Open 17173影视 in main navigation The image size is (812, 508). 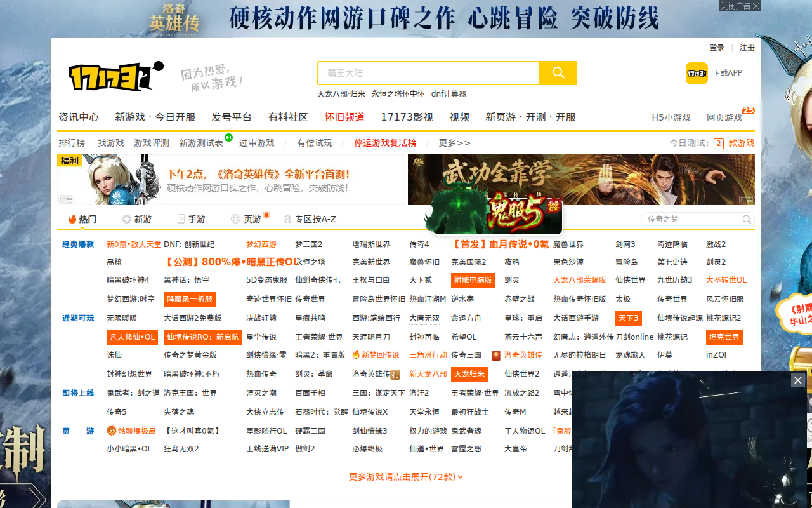(x=407, y=117)
